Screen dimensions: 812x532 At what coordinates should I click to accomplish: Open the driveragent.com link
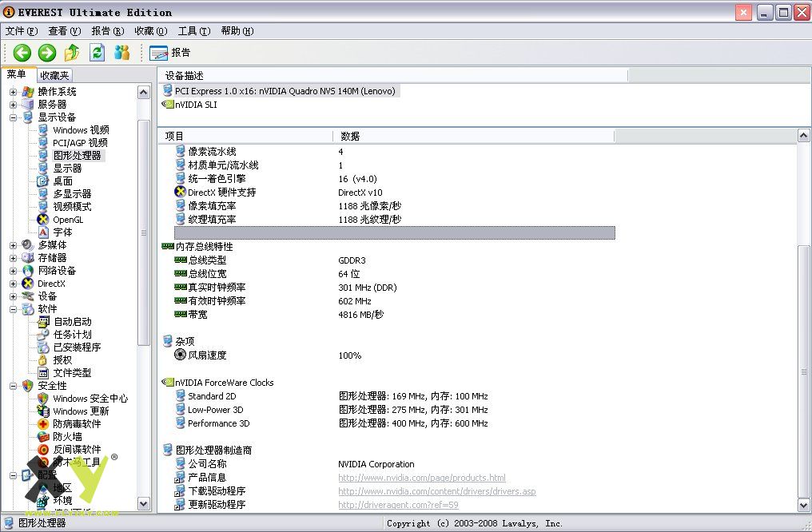[398, 505]
